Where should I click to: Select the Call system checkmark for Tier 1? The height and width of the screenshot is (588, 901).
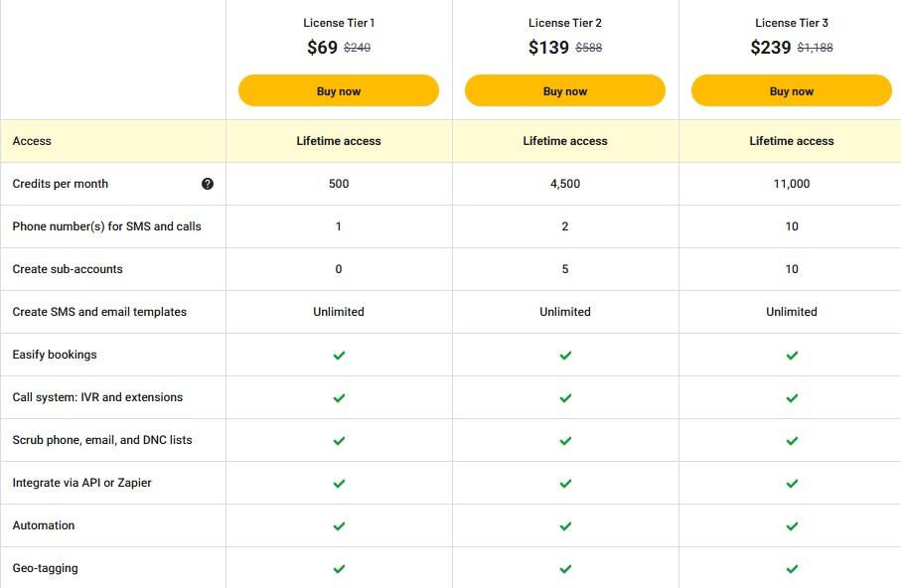(x=339, y=397)
